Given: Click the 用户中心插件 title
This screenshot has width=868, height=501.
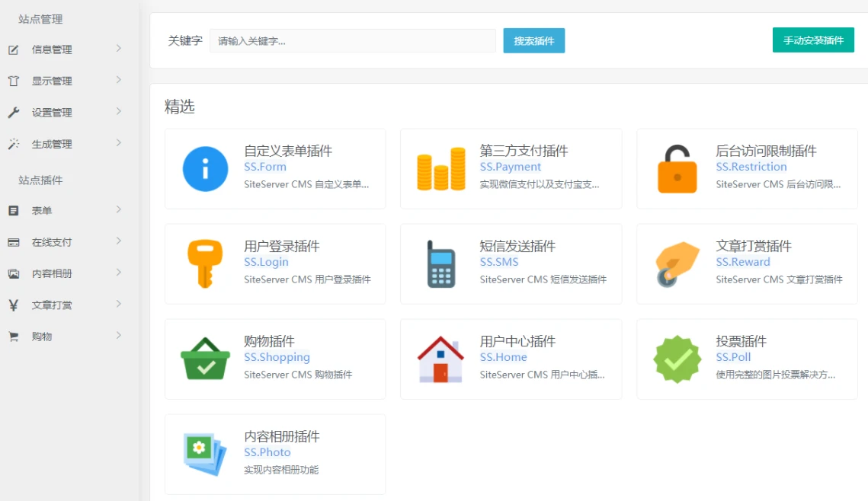Looking at the screenshot, I should click(517, 341).
